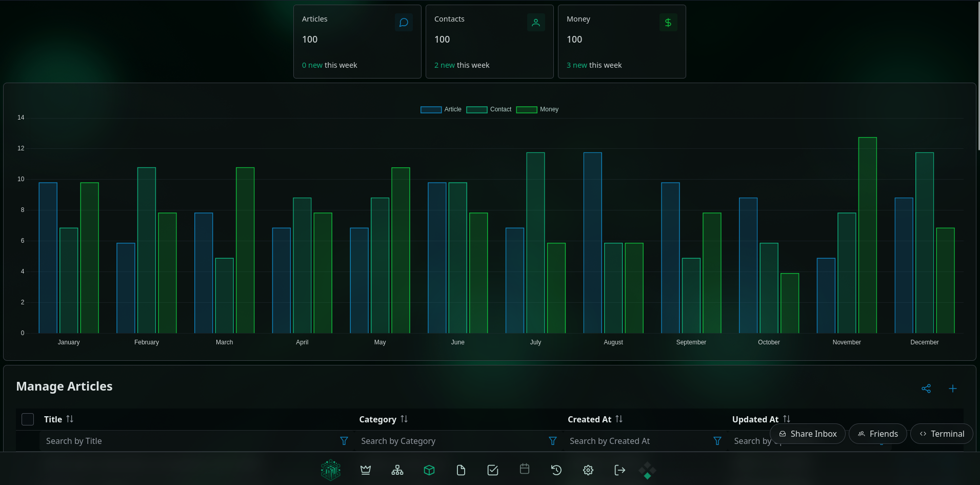Select the crown icon in bottom navigation

[366, 470]
